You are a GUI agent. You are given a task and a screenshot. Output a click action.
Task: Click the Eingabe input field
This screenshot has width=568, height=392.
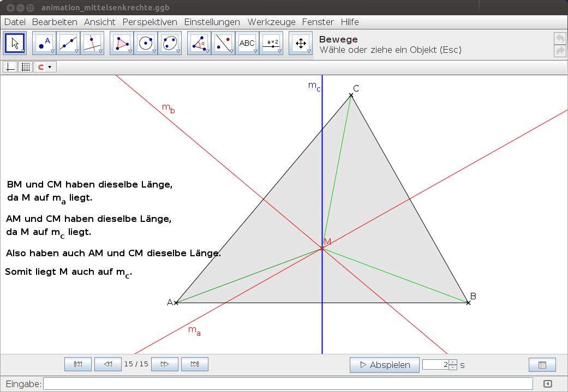(x=288, y=384)
